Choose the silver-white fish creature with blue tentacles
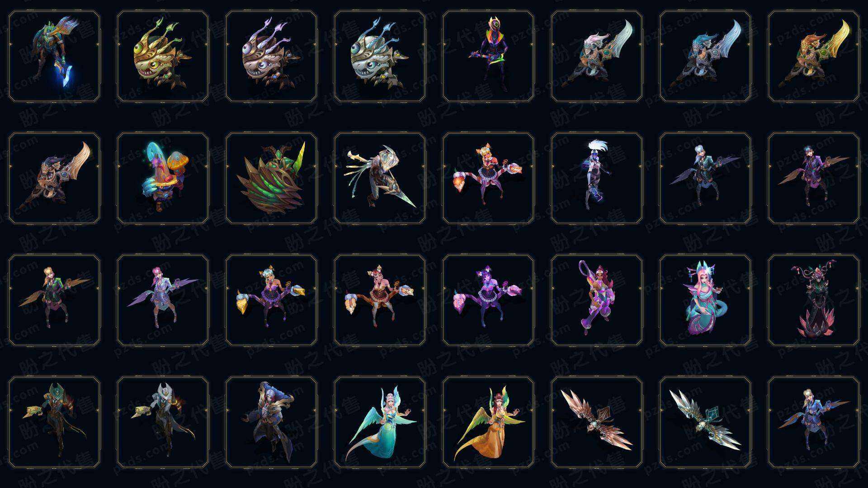868x488 pixels. click(x=380, y=56)
